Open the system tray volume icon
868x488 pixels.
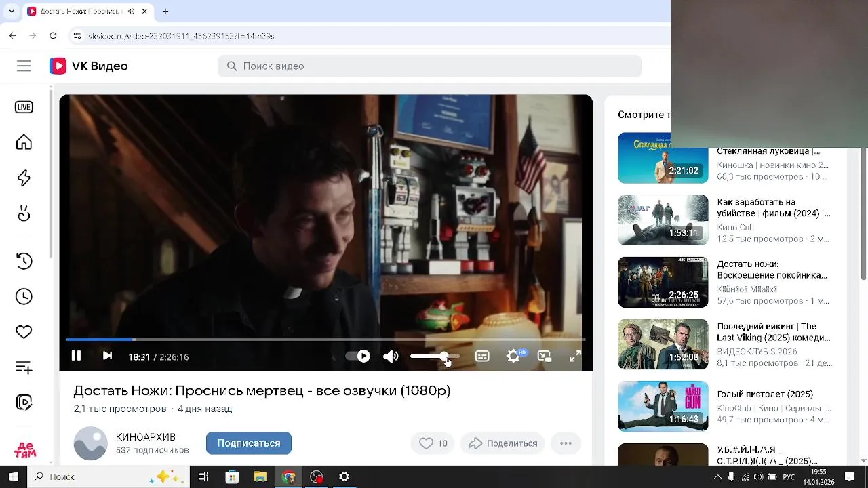tap(759, 477)
